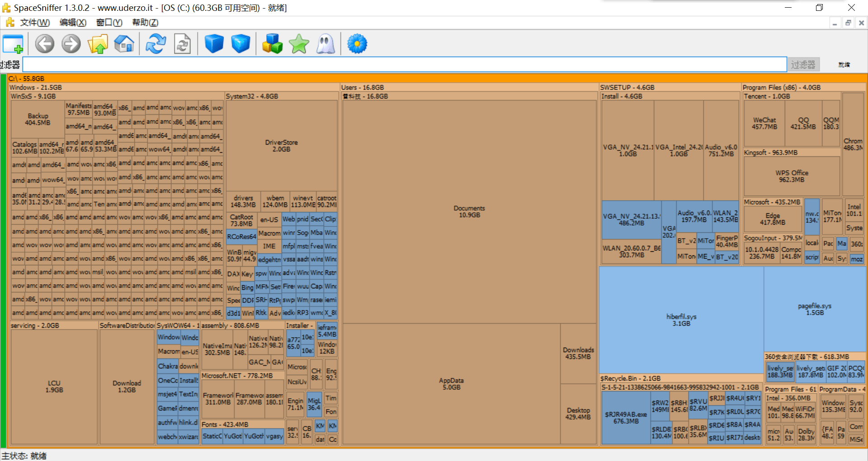Open the 文件(W) menu
This screenshot has height=461, width=868.
(x=34, y=23)
